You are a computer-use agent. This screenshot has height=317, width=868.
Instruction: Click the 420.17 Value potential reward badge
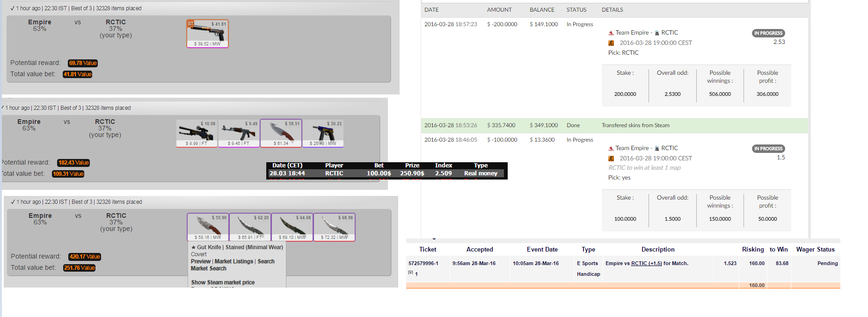(85, 257)
